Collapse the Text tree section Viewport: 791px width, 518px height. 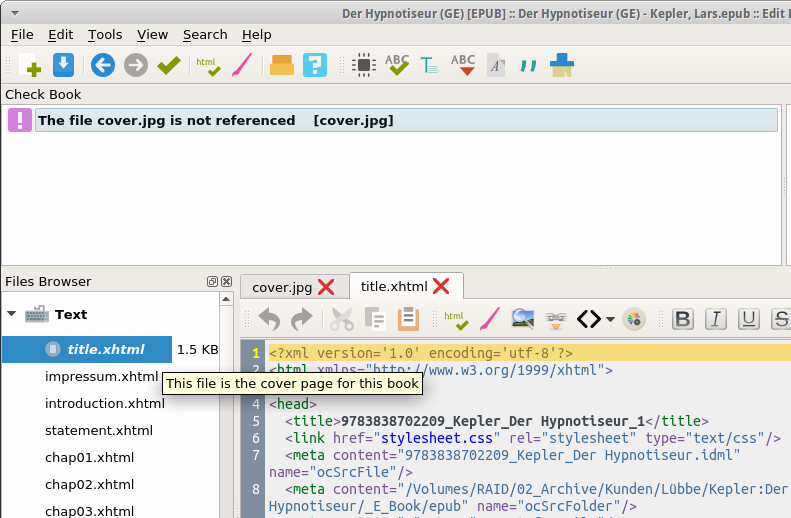(x=12, y=314)
